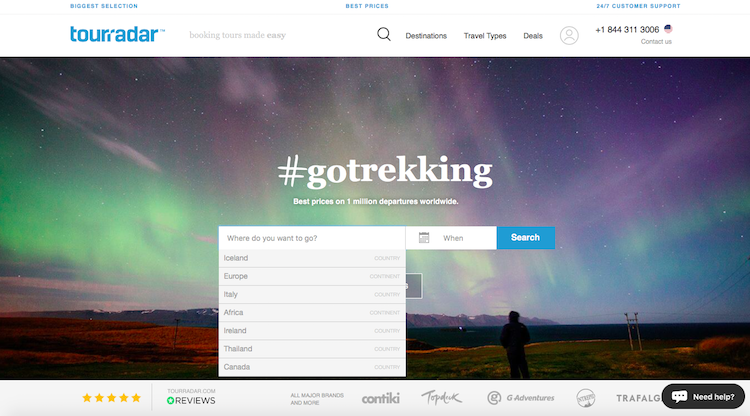Select the US flag country icon
This screenshot has height=416, width=750.
(x=668, y=29)
